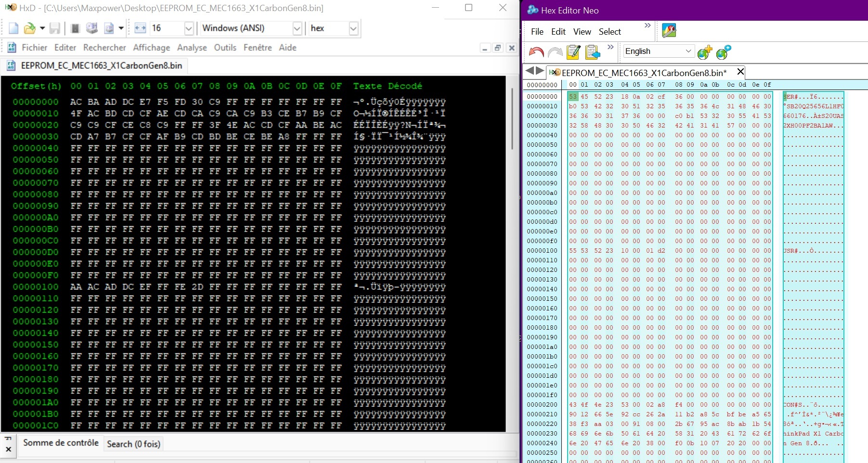Click the HxD document icon beside Fichier
This screenshot has width=868, height=463.
click(12, 47)
